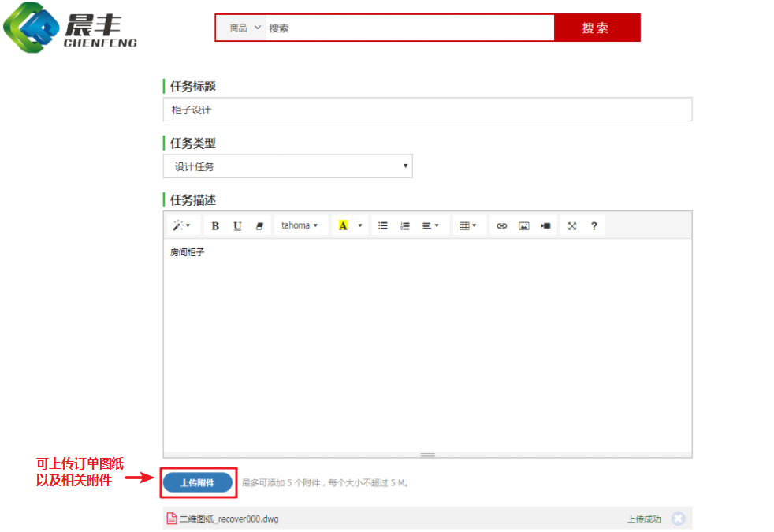Insert an unordered bullet list

pos(382,225)
